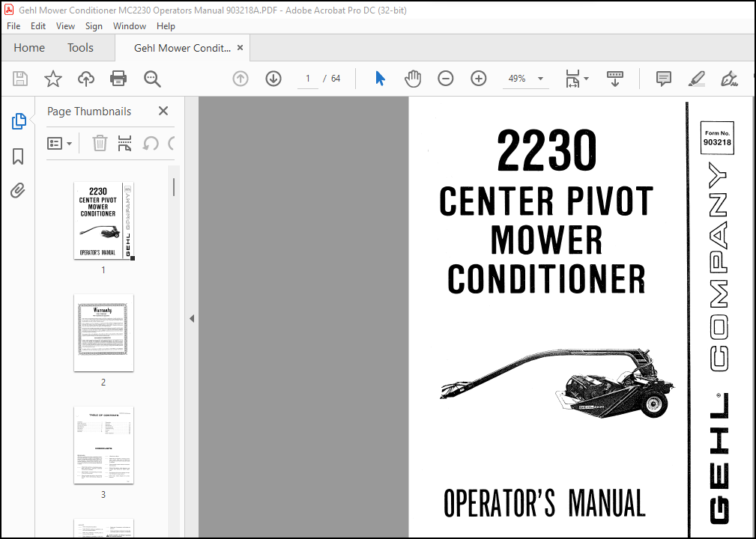Viewport: 756px width, 539px height.
Task: Go to previous page arrow
Action: click(241, 78)
